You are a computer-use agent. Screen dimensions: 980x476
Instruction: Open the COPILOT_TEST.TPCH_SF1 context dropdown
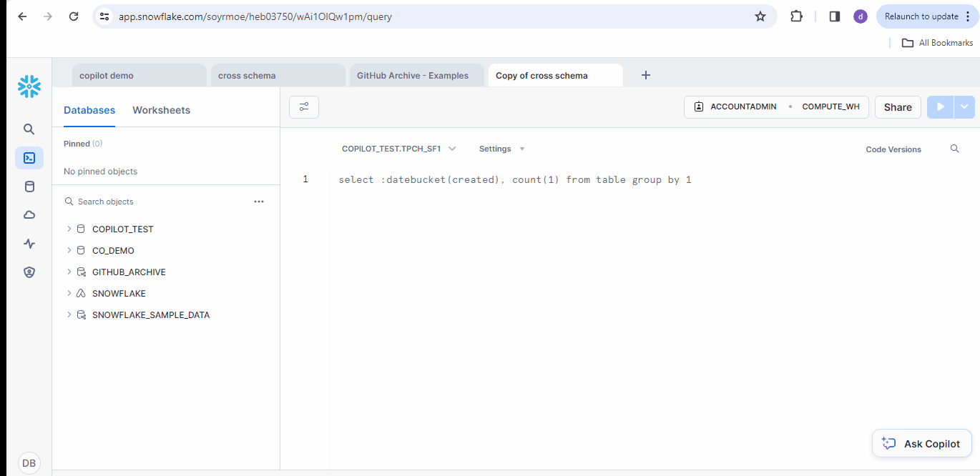coord(398,149)
